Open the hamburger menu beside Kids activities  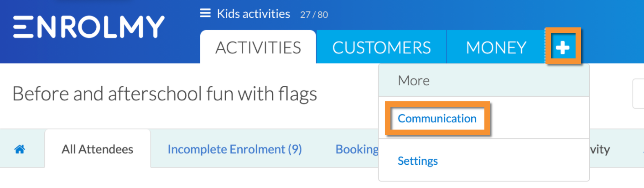pyautogui.click(x=206, y=14)
